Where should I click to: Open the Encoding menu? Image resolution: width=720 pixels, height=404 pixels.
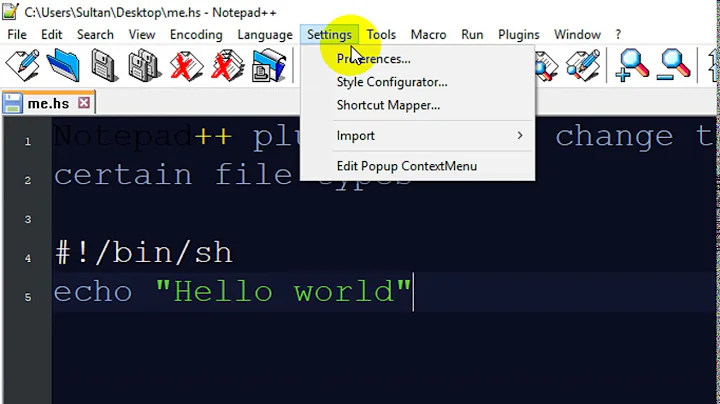196,34
